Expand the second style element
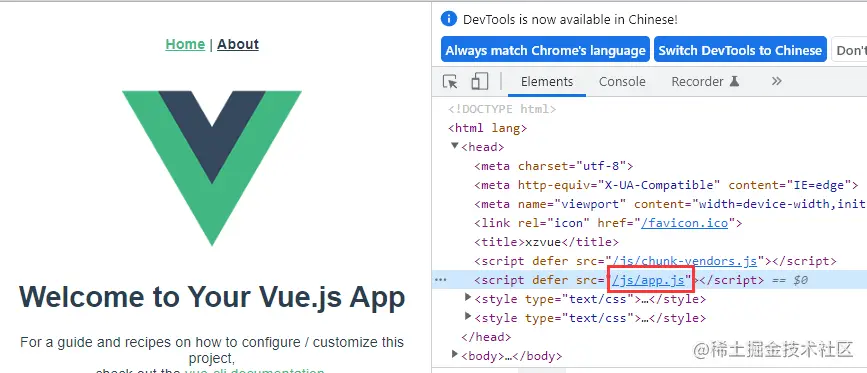The width and height of the screenshot is (867, 373). [x=468, y=317]
